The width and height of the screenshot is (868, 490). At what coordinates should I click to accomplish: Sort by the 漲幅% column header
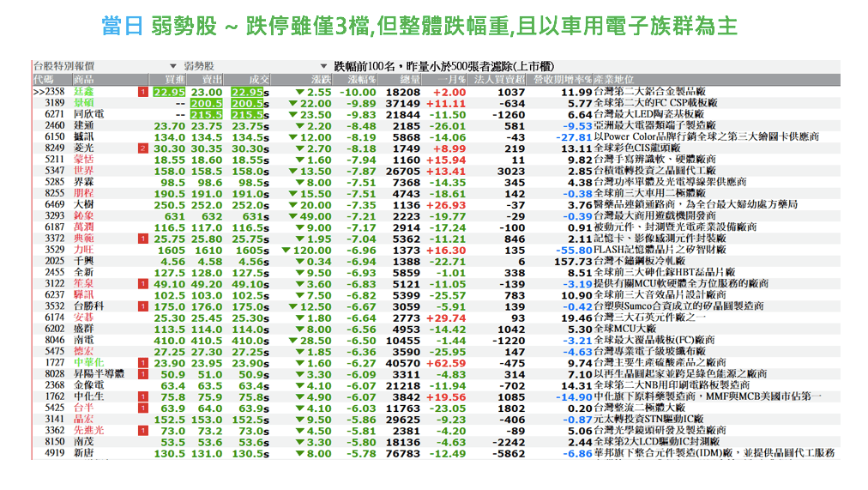[360, 79]
